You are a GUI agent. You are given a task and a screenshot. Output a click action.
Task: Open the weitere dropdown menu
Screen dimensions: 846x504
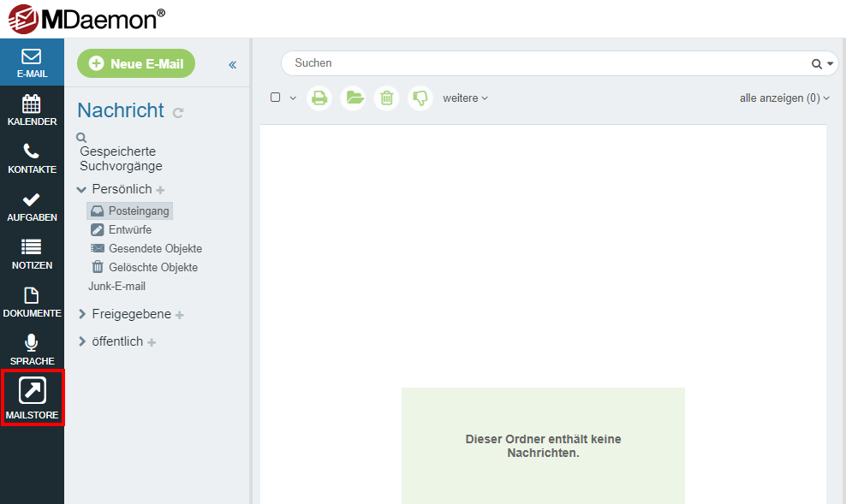[465, 98]
